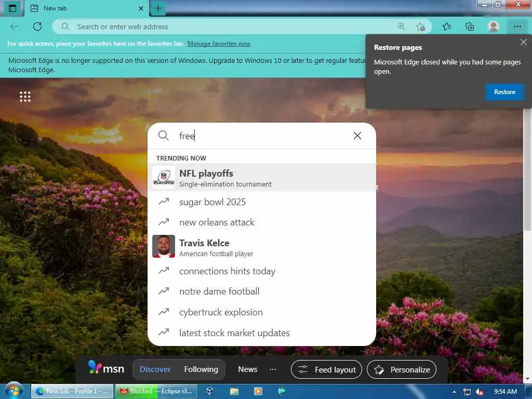Click the search magnifier in search box
532x399 pixels.
tap(164, 136)
